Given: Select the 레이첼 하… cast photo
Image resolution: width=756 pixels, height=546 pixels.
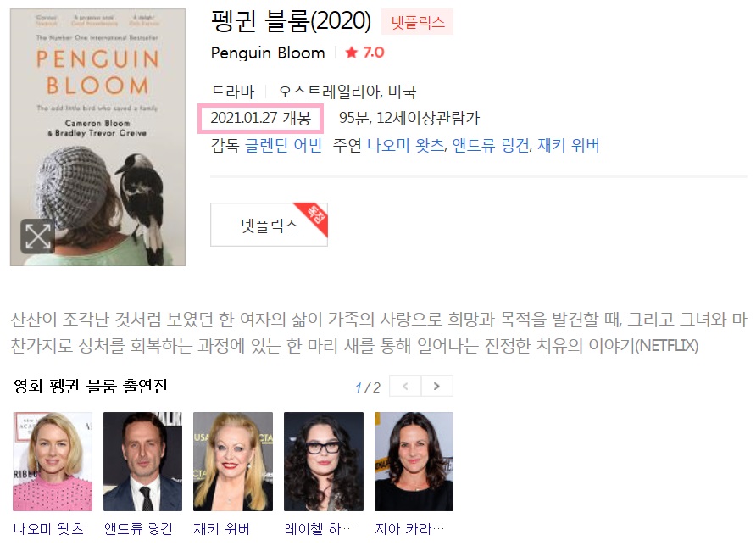Looking at the screenshot, I should (324, 461).
